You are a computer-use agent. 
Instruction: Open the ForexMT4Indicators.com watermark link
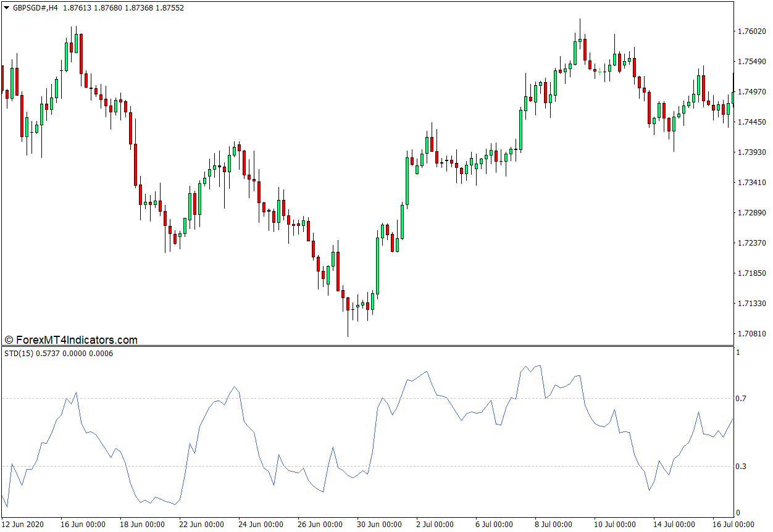[x=71, y=340]
